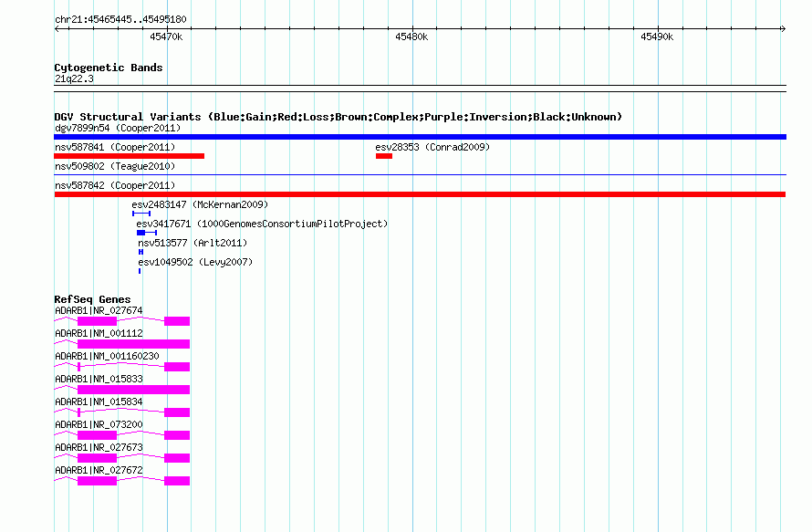The image size is (812, 532).
Task: Click ADARB1|NM_015833 transcript label
Action: click(x=99, y=379)
